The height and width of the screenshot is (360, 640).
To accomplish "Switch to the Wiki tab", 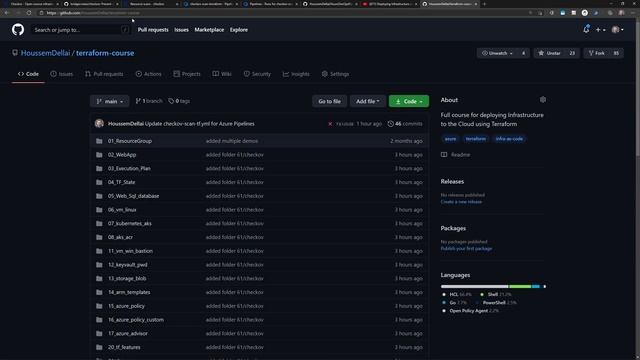I will (x=222, y=74).
